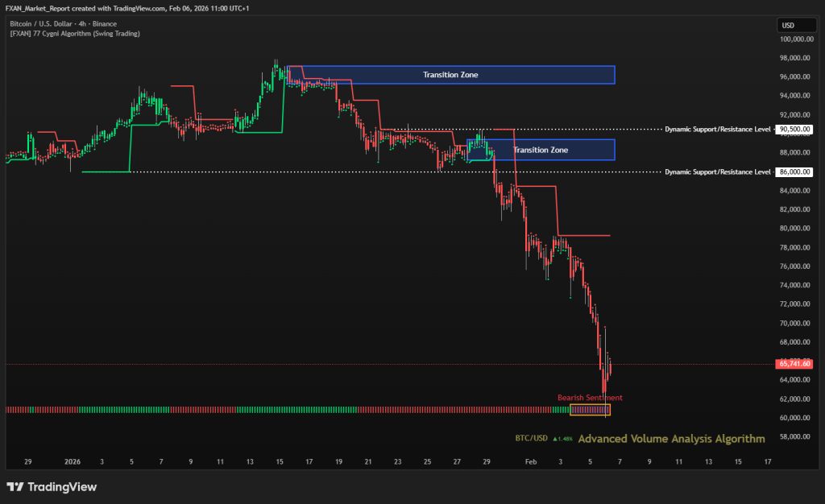Click the highlighted volume box under Bearish Sentiment
This screenshot has height=504, width=825.
coord(590,410)
